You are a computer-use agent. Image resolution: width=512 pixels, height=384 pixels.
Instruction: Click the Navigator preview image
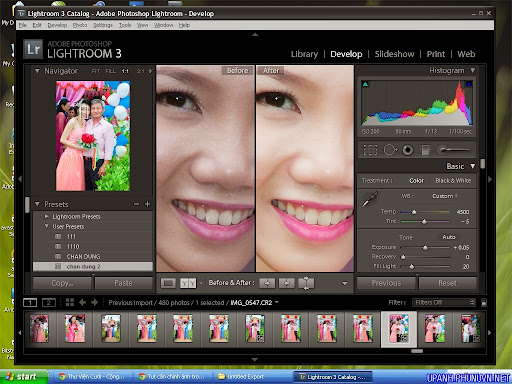tap(93, 136)
